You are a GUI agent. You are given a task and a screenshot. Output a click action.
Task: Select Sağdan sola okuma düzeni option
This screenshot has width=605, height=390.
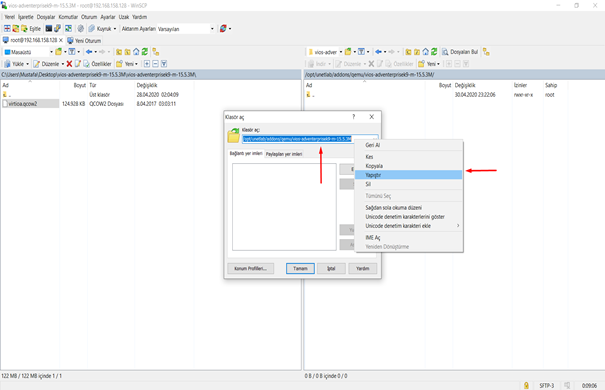(x=408, y=208)
